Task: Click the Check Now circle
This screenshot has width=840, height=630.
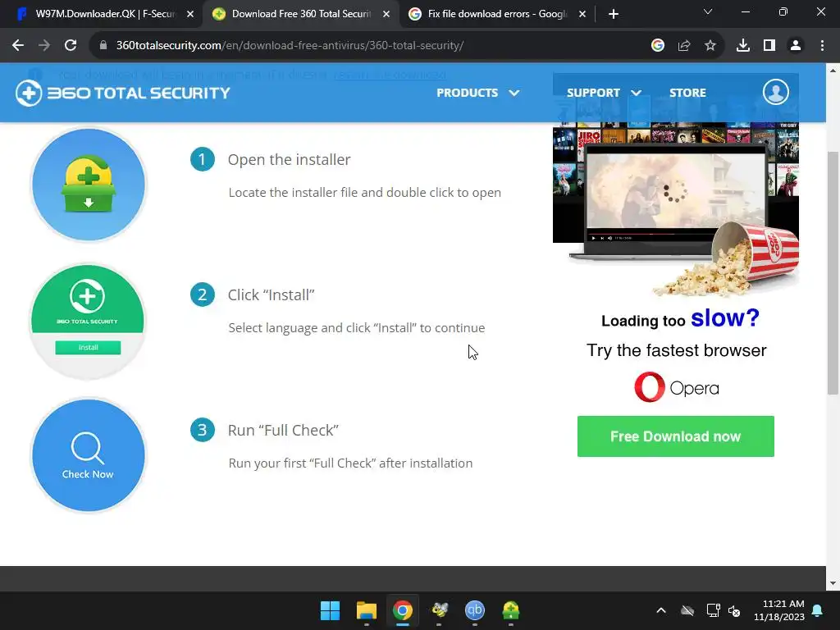Action: [x=89, y=456]
